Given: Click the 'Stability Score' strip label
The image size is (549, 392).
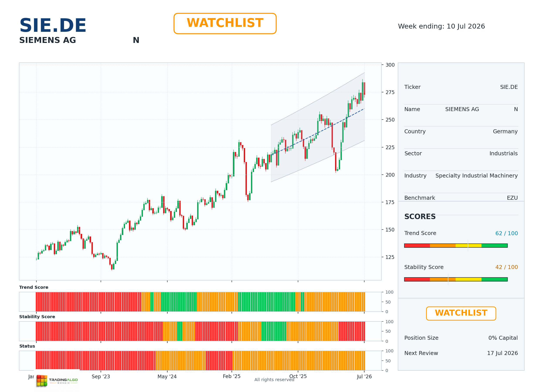Looking at the screenshot, I should point(37,317).
